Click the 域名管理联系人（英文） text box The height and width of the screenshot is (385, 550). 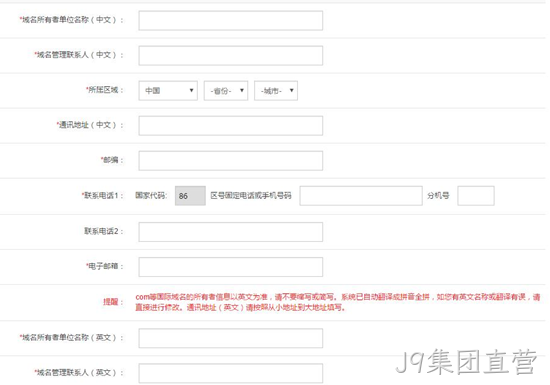coord(230,373)
